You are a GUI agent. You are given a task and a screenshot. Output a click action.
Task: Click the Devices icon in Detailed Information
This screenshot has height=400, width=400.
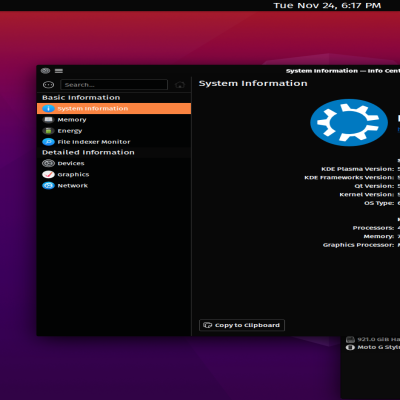(48, 163)
